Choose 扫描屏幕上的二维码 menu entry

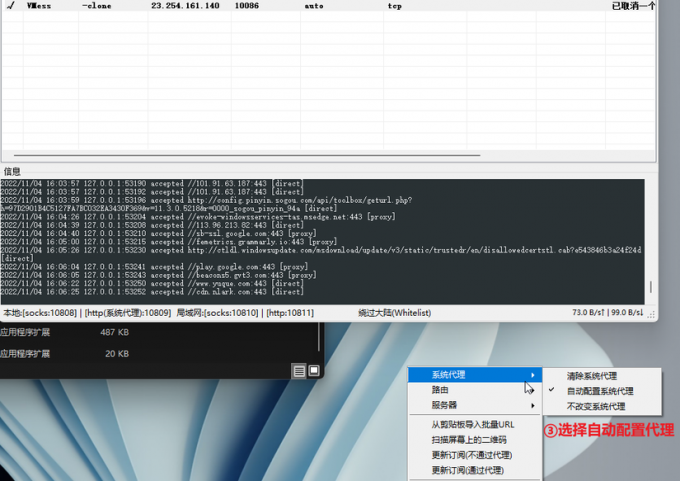pos(469,440)
